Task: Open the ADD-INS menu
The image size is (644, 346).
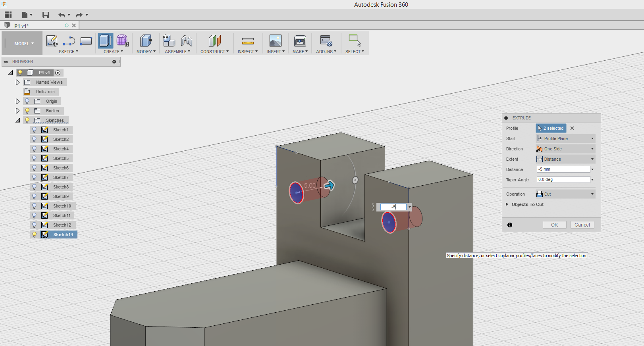Action: click(x=326, y=52)
